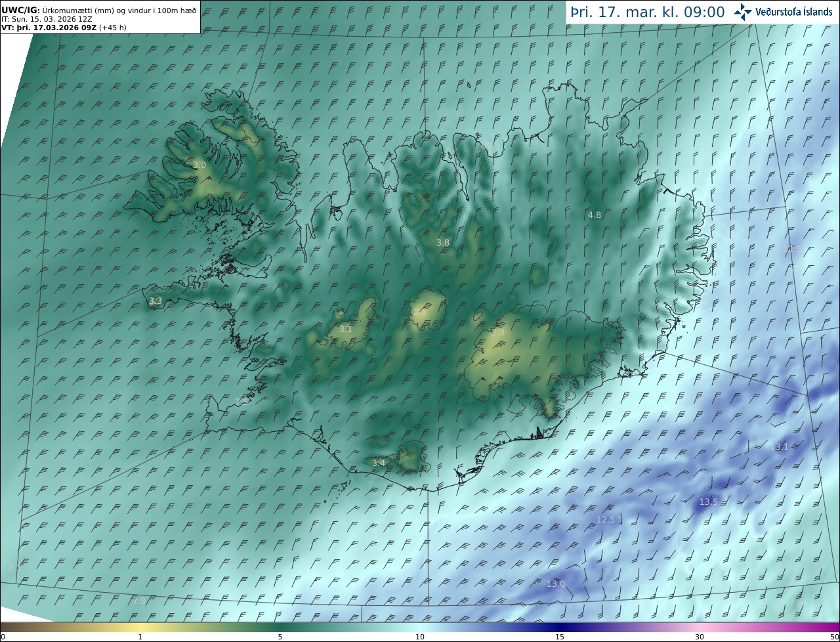Click the date header Þri. 17. mar. kl. 09:00

(647, 12)
